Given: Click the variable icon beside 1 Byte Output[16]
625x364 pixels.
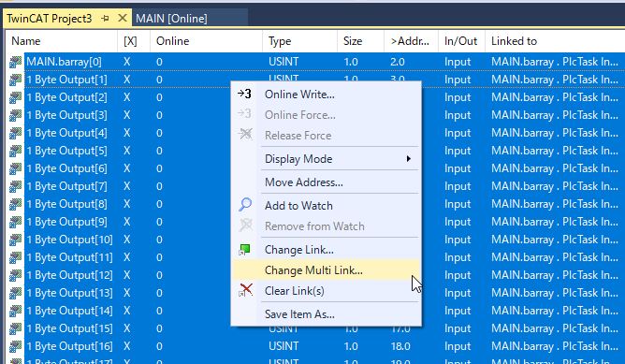Looking at the screenshot, I should (x=15, y=346).
